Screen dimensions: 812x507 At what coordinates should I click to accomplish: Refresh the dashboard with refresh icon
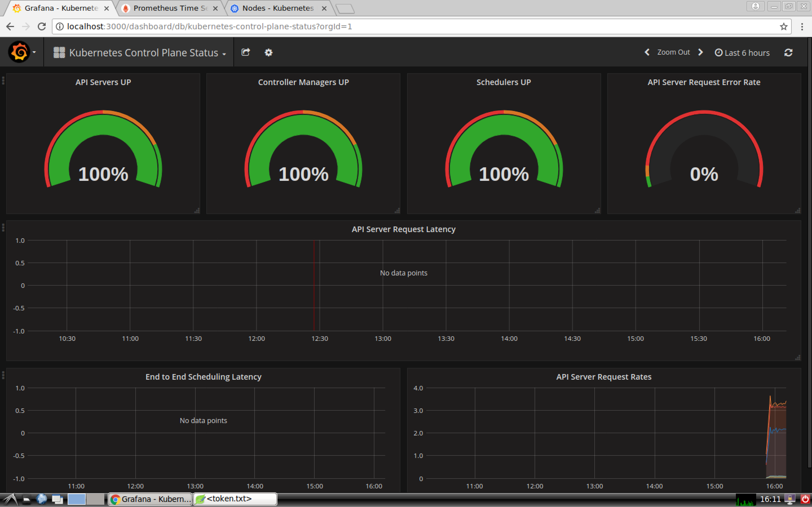pyautogui.click(x=788, y=53)
